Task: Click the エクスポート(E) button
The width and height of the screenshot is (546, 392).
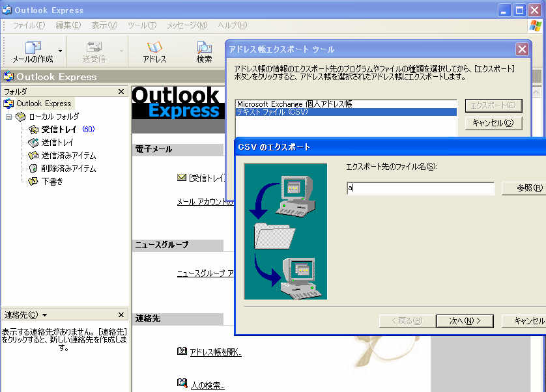Action: 493,105
